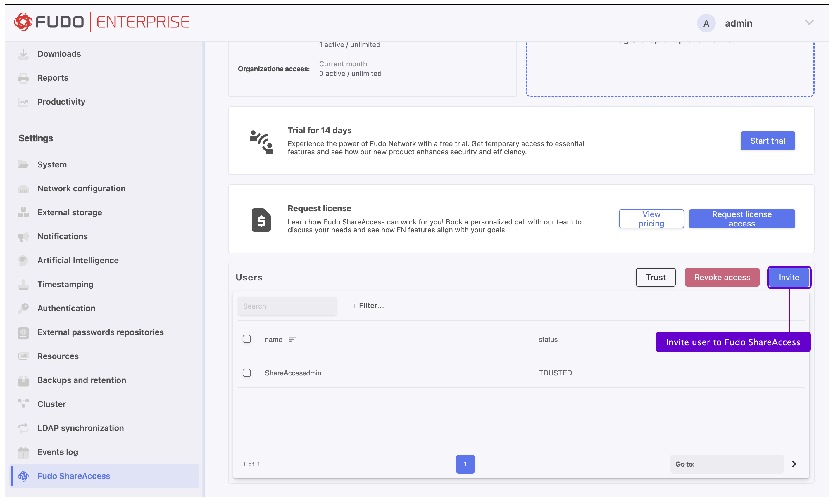Click the Authentication key icon
This screenshot has width=833, height=504.
23,308
